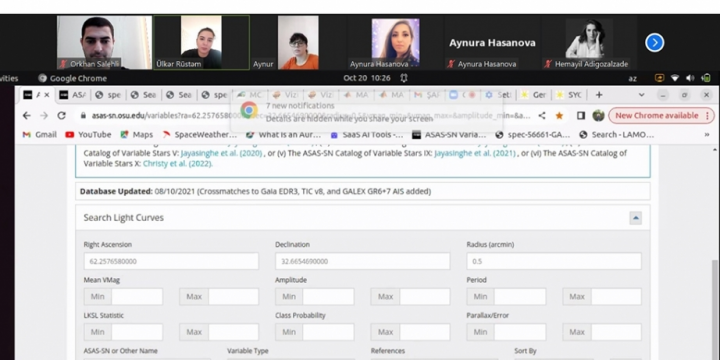Click the Wi-Fi icon in system tray
The width and height of the screenshot is (720, 360).
pos(675,78)
